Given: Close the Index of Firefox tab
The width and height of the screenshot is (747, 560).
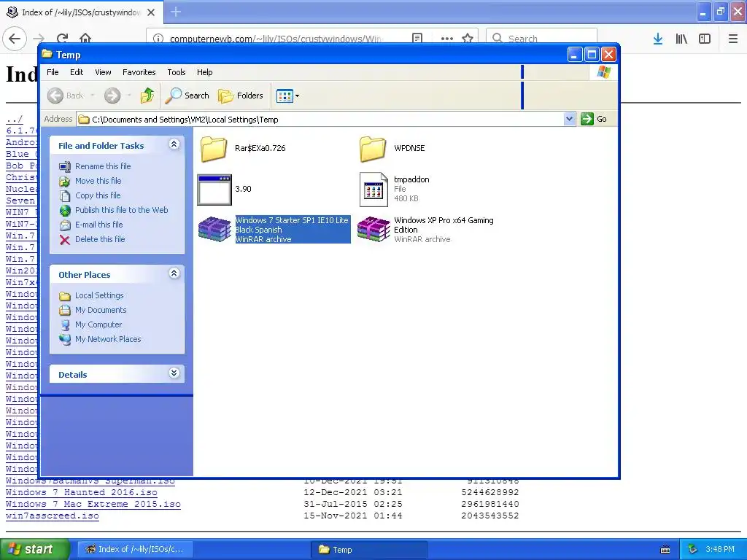Looking at the screenshot, I should click(151, 12).
